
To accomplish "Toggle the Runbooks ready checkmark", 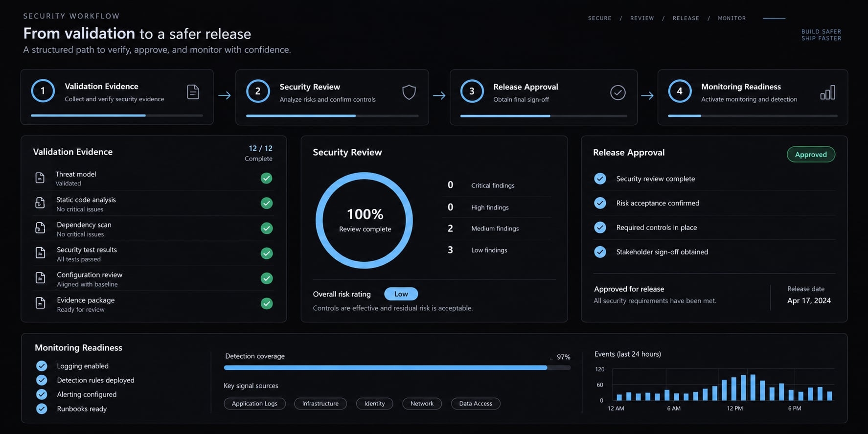I will (42, 409).
